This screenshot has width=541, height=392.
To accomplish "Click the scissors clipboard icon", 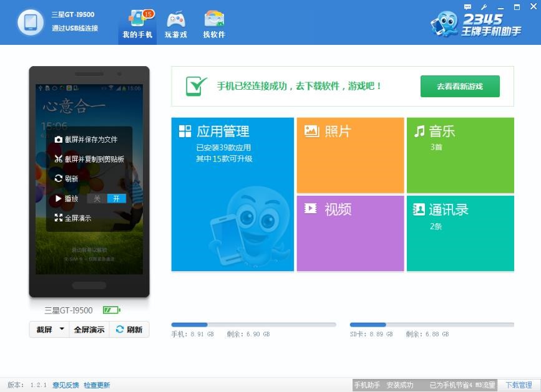I will [x=59, y=159].
